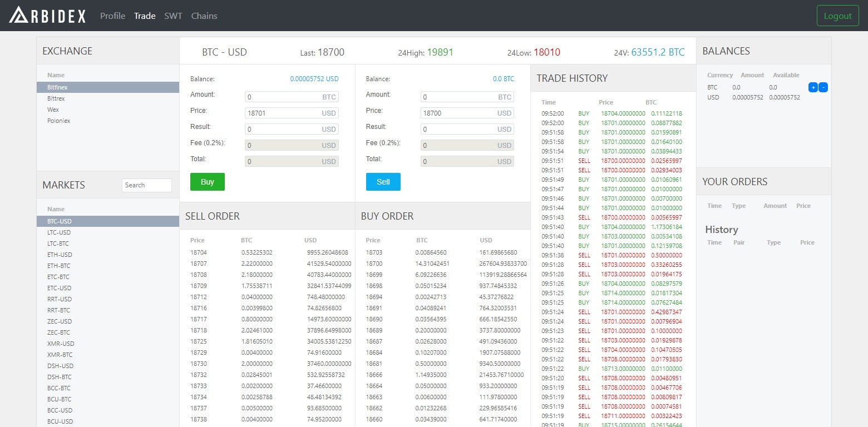The width and height of the screenshot is (868, 427).
Task: Select the ETC-BTC market
Action: click(108, 277)
